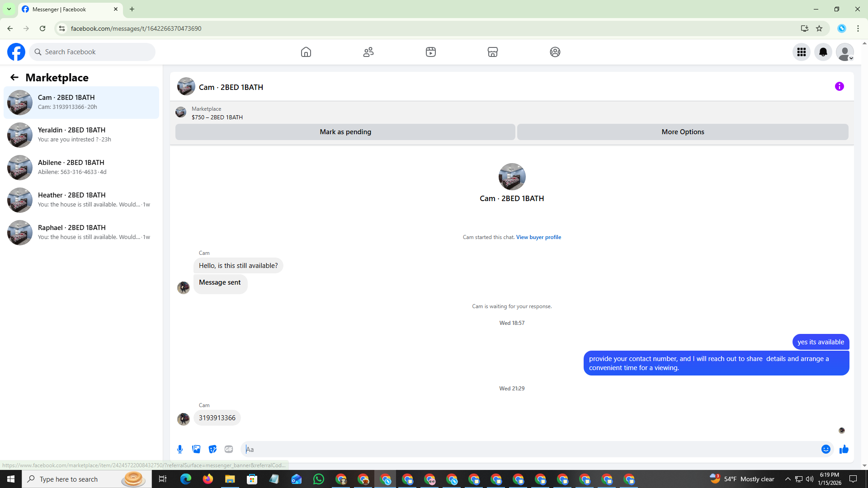Screen dimensions: 868x488
Task: Click the Aa message input field
Action: [529, 449]
